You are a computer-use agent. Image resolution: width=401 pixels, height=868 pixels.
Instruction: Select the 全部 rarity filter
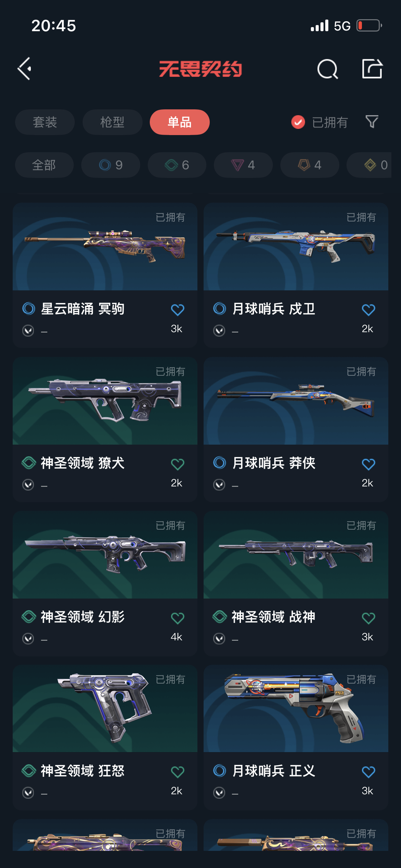pos(44,165)
